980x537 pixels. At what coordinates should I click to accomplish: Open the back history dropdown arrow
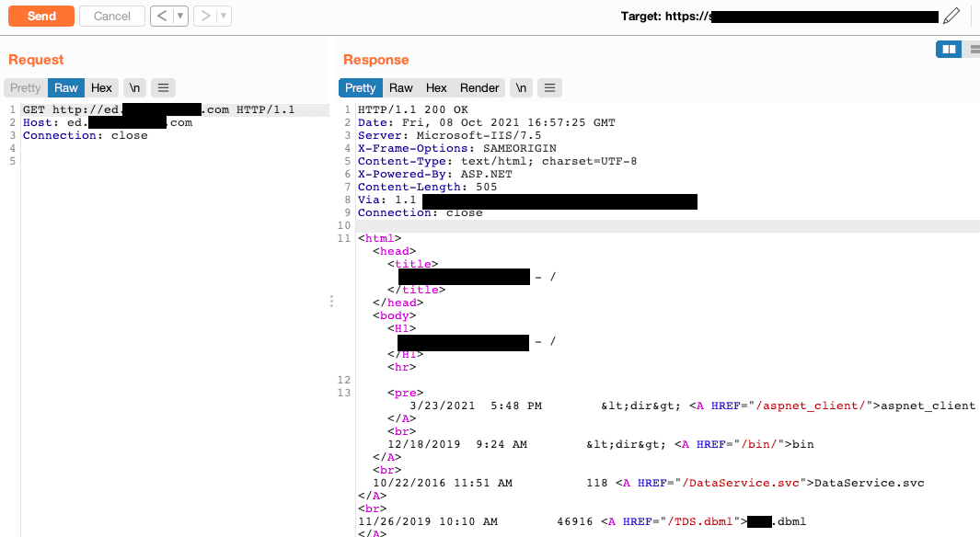[180, 16]
